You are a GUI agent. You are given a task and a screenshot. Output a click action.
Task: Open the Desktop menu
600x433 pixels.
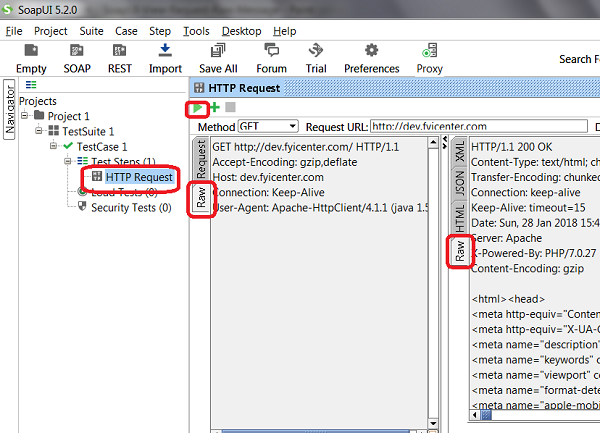pyautogui.click(x=241, y=31)
